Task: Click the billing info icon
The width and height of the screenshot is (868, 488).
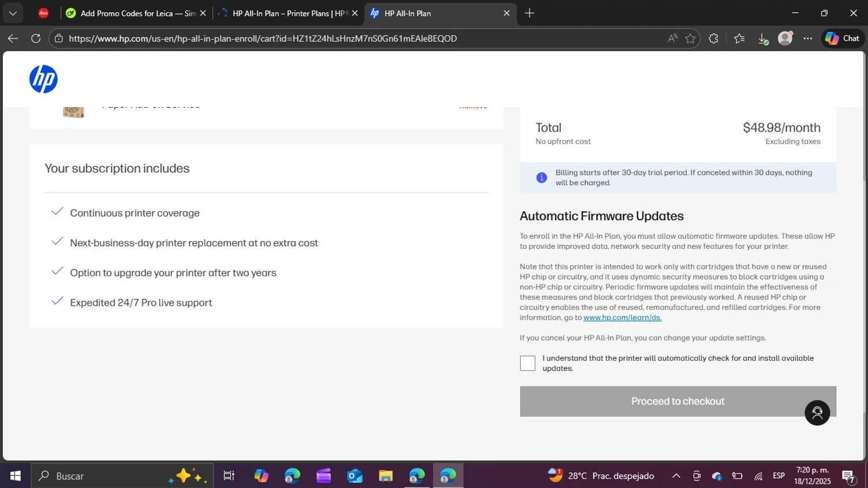Action: coord(542,178)
